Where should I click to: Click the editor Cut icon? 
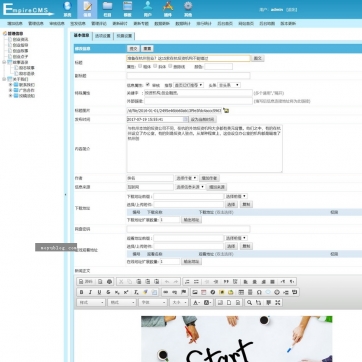click(x=121, y=282)
